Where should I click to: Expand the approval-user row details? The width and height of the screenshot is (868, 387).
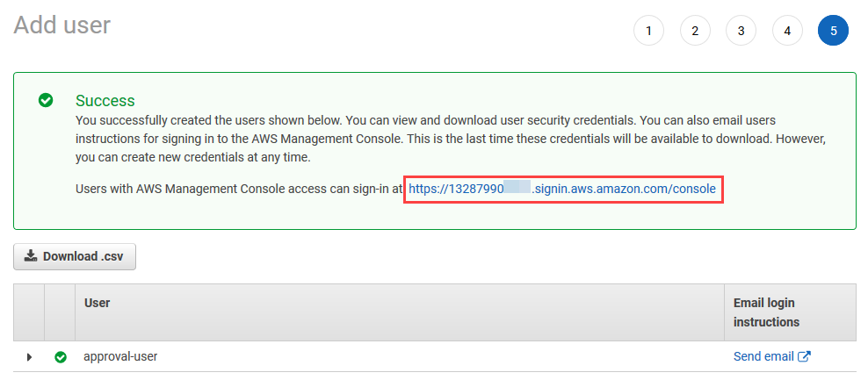click(x=29, y=357)
